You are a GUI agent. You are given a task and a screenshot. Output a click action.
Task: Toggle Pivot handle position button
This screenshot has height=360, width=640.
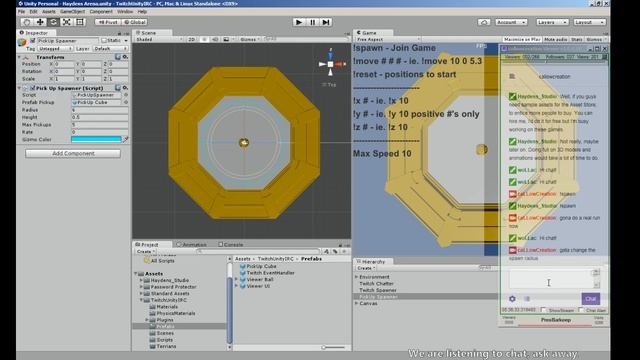(x=108, y=22)
